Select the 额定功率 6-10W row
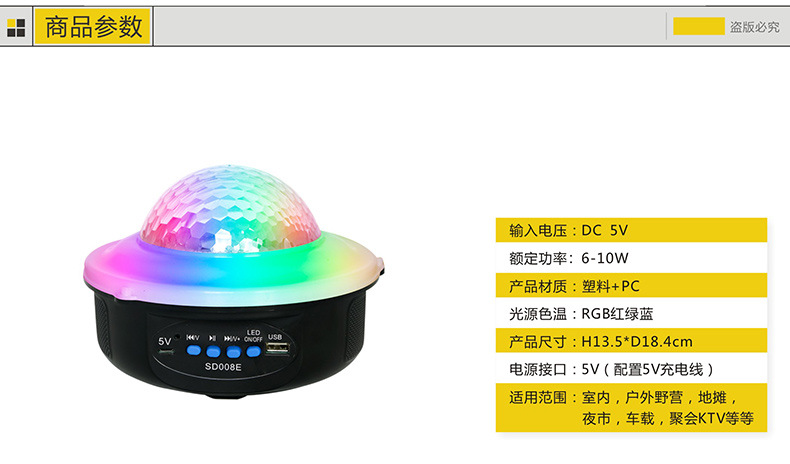The image size is (790, 464). point(631,258)
